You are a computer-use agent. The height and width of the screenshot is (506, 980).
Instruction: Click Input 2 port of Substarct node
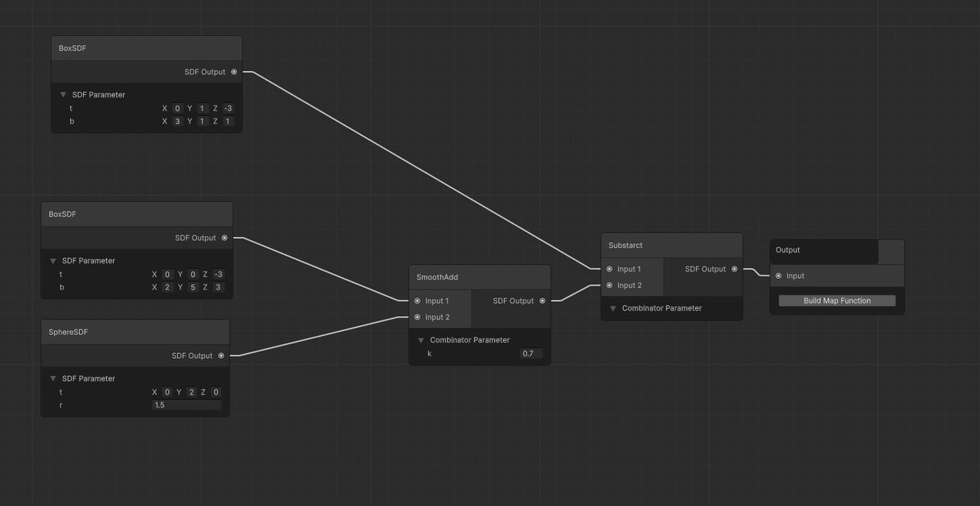click(x=609, y=285)
